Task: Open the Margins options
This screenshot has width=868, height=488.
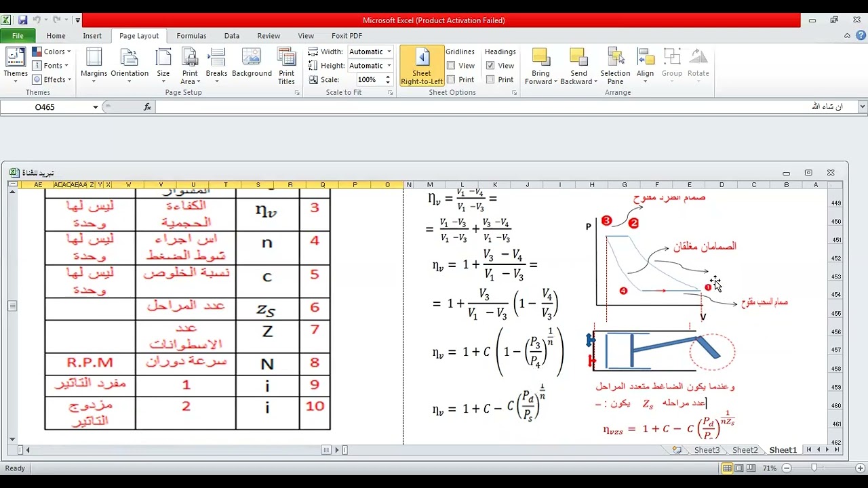Action: pos(94,65)
